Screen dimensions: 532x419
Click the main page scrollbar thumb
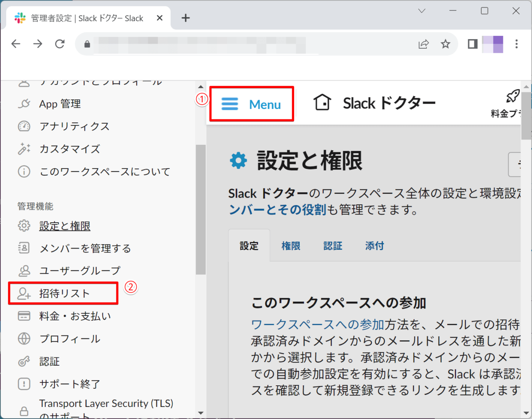(526, 116)
